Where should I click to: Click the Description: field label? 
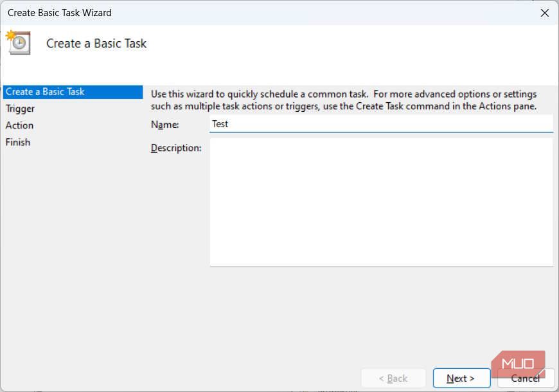(x=177, y=148)
